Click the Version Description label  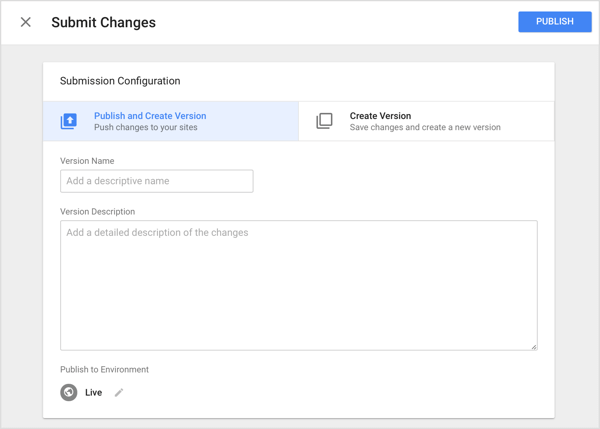pos(98,212)
